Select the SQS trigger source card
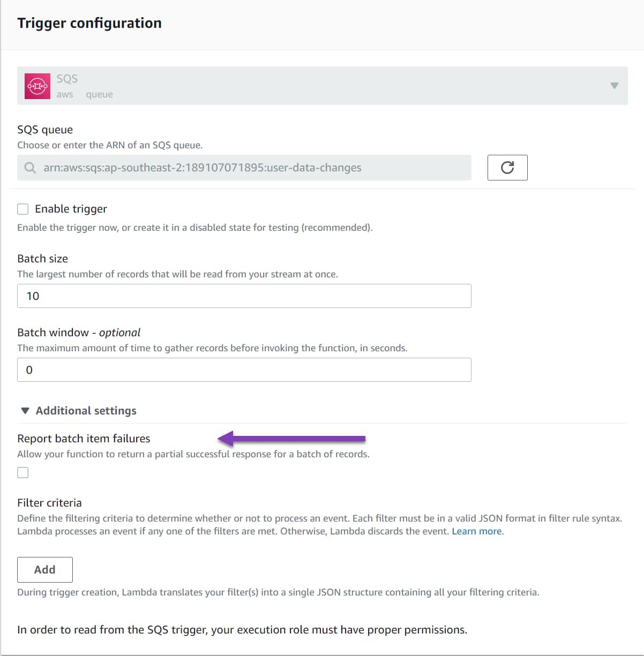Screen dimensions: 644x656 [321, 86]
